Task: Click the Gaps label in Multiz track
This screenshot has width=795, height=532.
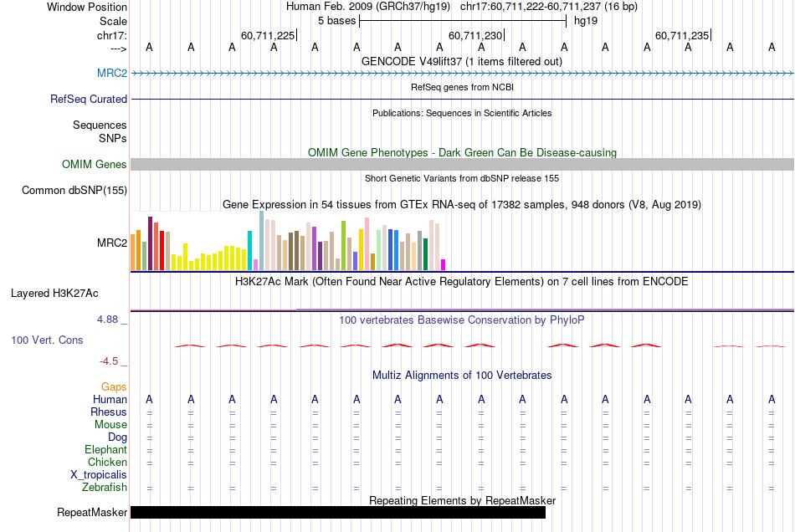Action: (x=114, y=386)
